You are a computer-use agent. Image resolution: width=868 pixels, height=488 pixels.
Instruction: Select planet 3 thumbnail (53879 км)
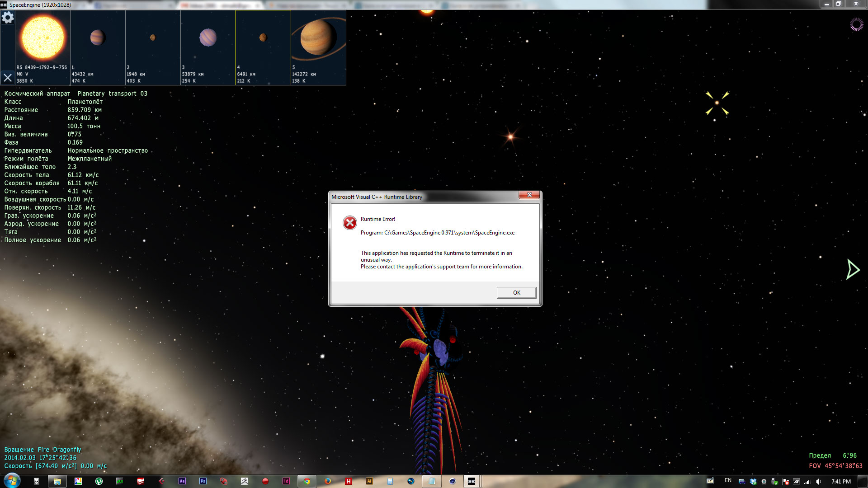[x=208, y=47]
